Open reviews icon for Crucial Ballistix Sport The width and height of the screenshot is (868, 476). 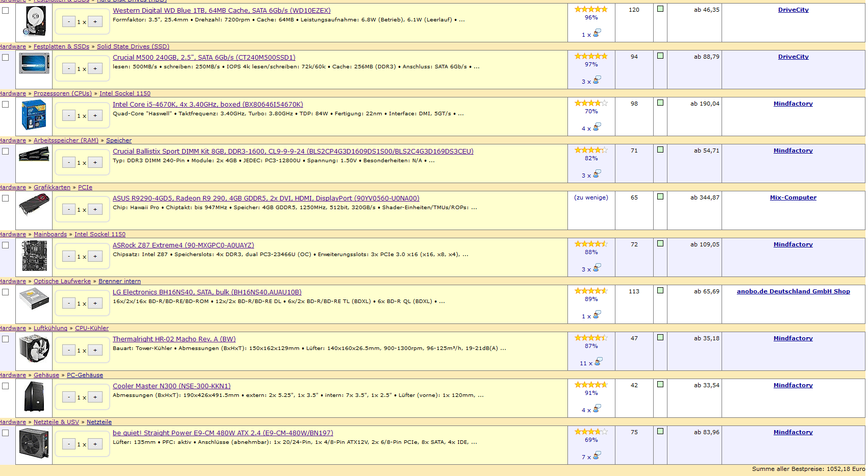tap(597, 174)
